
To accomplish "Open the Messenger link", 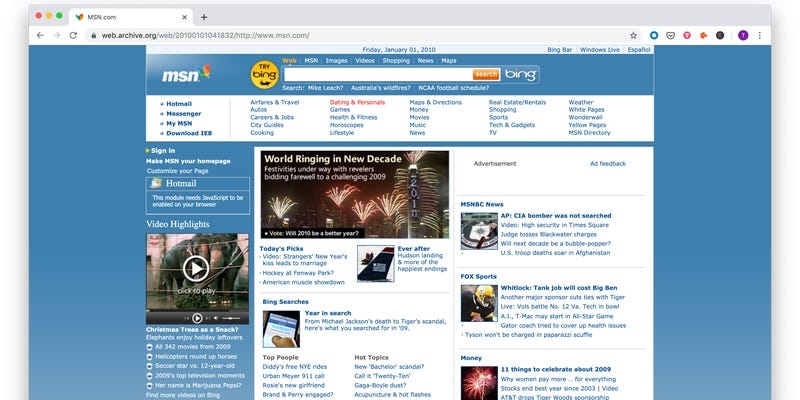I will 184,114.
